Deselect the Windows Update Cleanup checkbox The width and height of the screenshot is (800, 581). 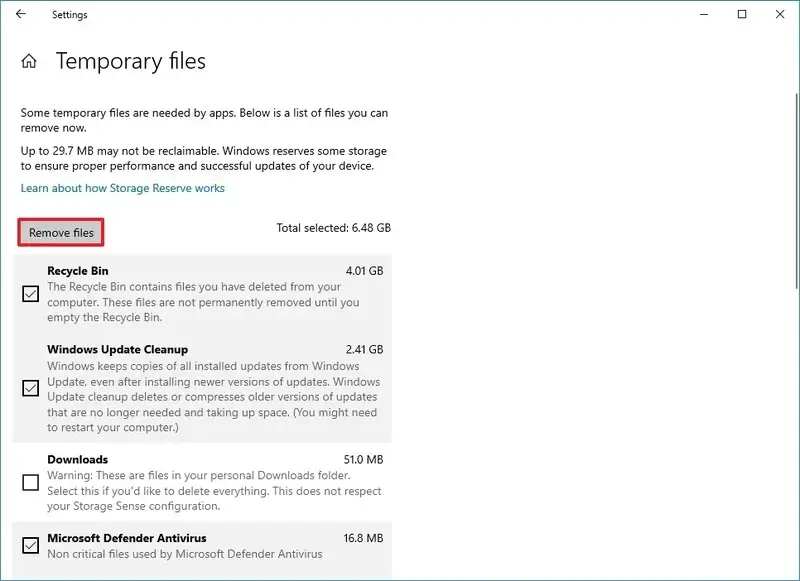pyautogui.click(x=31, y=388)
